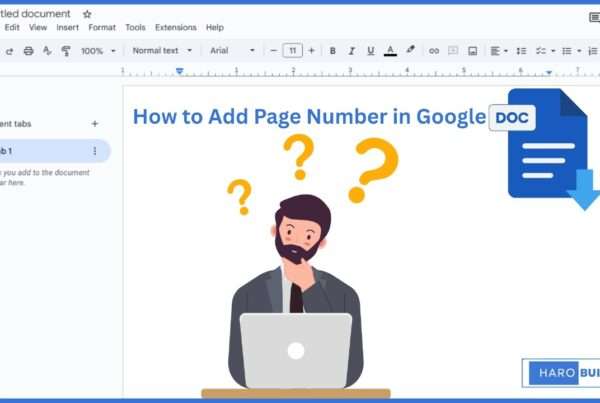Open the Extensions menu
Screen dimensions: 600x403
[176, 28]
